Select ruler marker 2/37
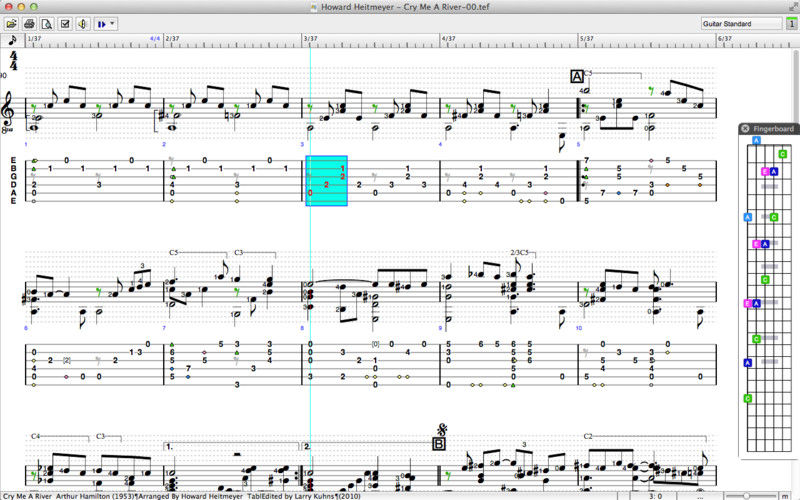The width and height of the screenshot is (800, 500). (172, 38)
